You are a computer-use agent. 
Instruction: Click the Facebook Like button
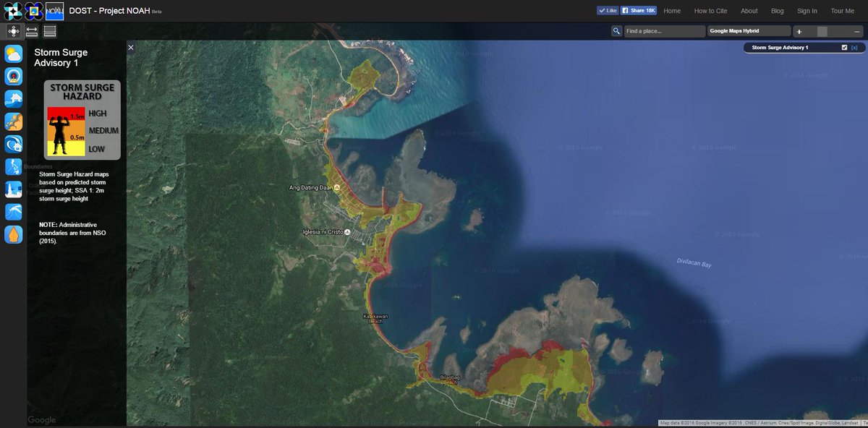pyautogui.click(x=608, y=11)
